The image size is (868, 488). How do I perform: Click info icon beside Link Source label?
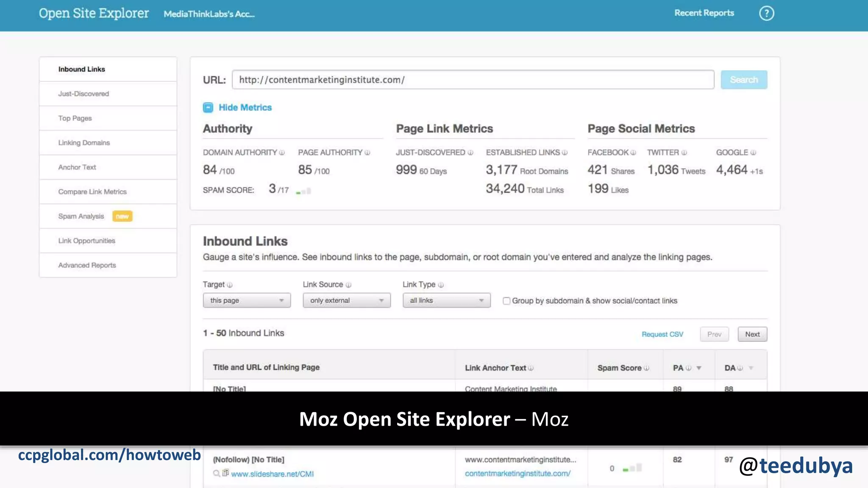click(348, 285)
